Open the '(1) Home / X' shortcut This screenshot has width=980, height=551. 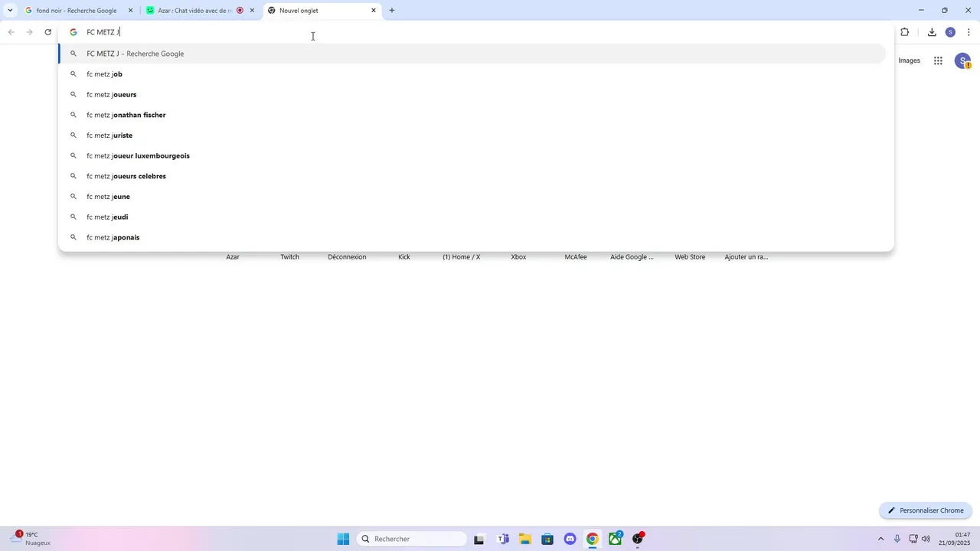tap(462, 257)
